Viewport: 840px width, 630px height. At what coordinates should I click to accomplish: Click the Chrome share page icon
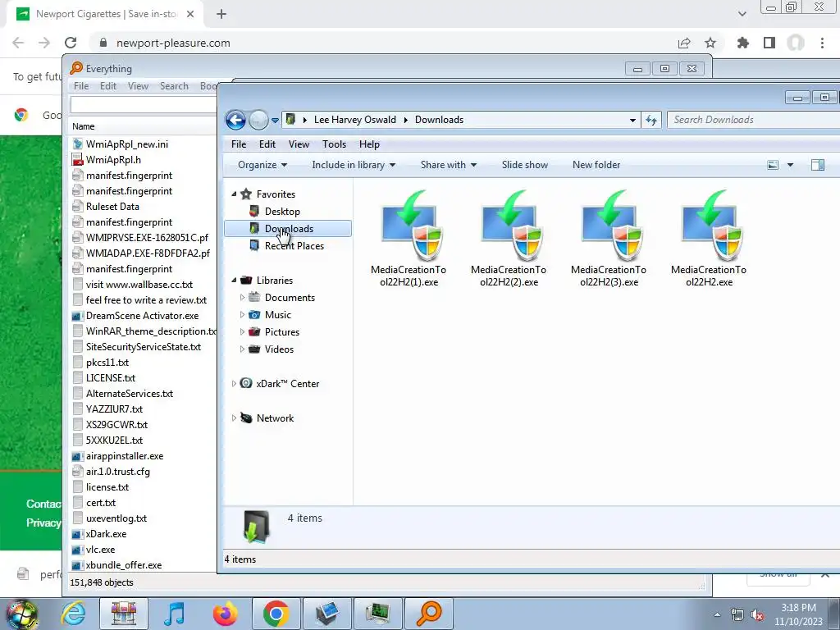pos(684,43)
